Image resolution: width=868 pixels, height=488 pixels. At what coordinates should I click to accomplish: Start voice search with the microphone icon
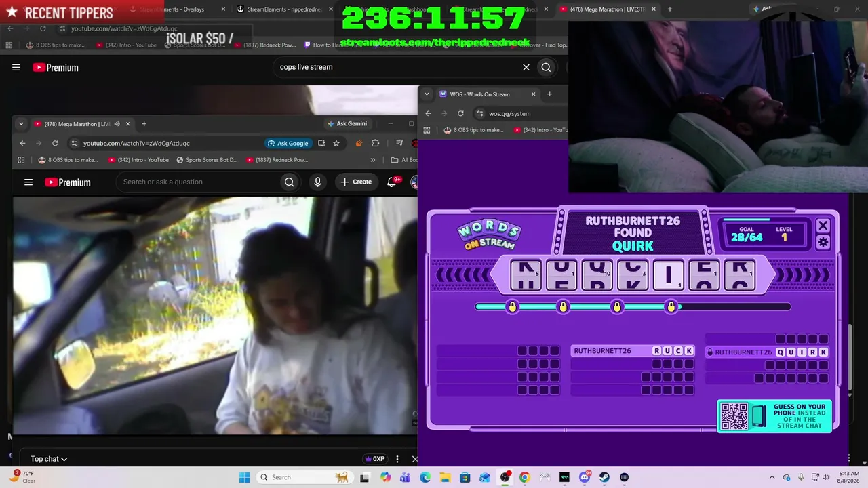pos(317,182)
